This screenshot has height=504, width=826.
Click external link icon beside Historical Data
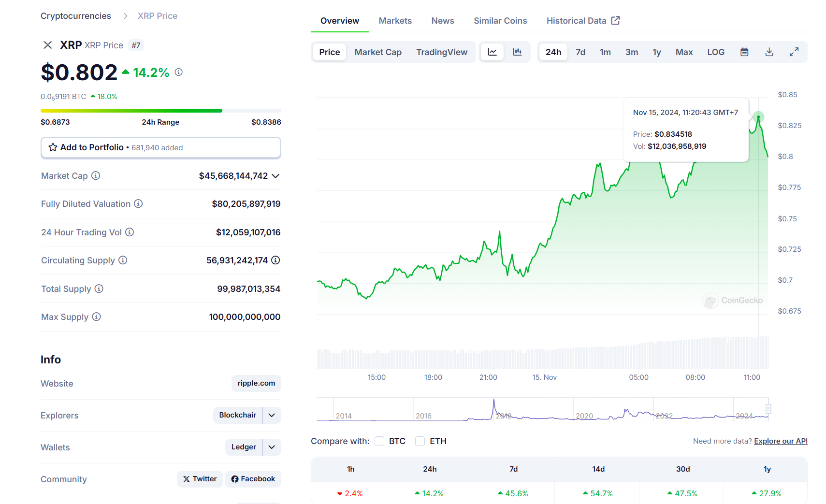(x=615, y=20)
